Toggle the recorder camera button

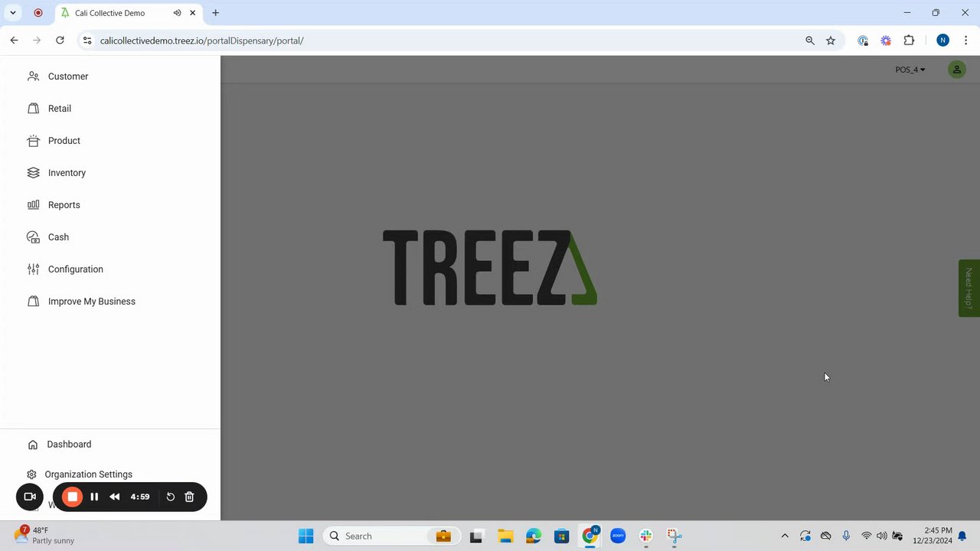click(x=30, y=497)
